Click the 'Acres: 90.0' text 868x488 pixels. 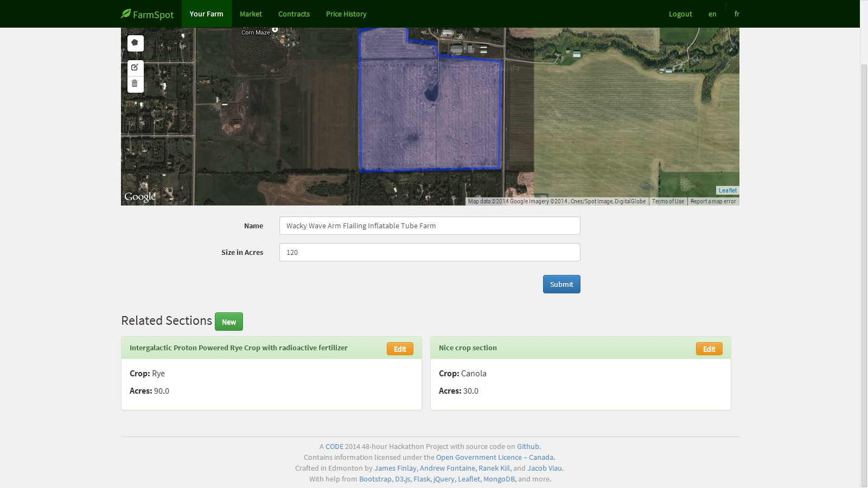click(149, 391)
